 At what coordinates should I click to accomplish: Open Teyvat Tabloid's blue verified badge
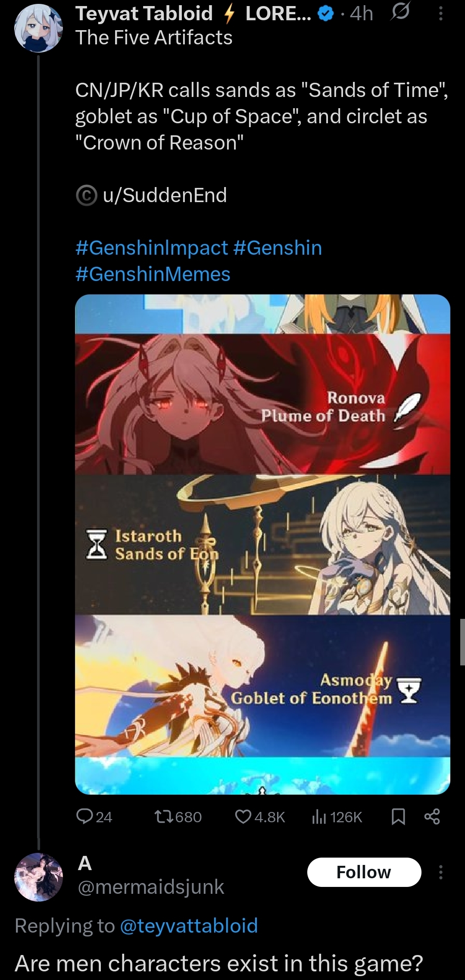325,14
